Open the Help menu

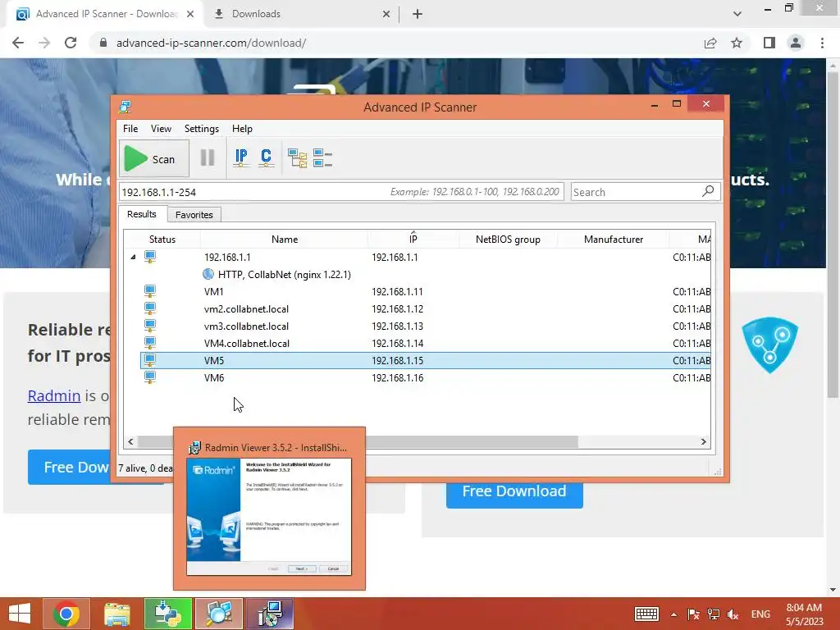(x=242, y=129)
